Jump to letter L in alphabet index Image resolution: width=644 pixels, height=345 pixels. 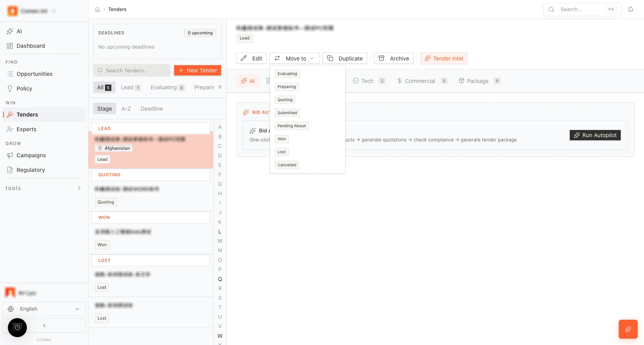click(x=220, y=232)
